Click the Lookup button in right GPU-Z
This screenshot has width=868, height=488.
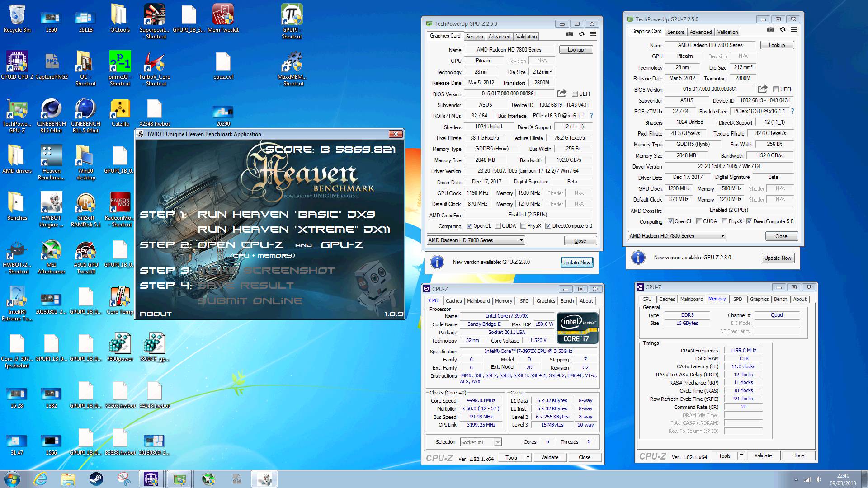(x=777, y=45)
